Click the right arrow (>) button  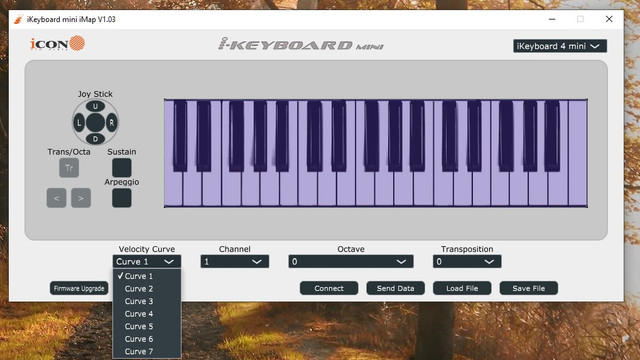[x=81, y=198]
